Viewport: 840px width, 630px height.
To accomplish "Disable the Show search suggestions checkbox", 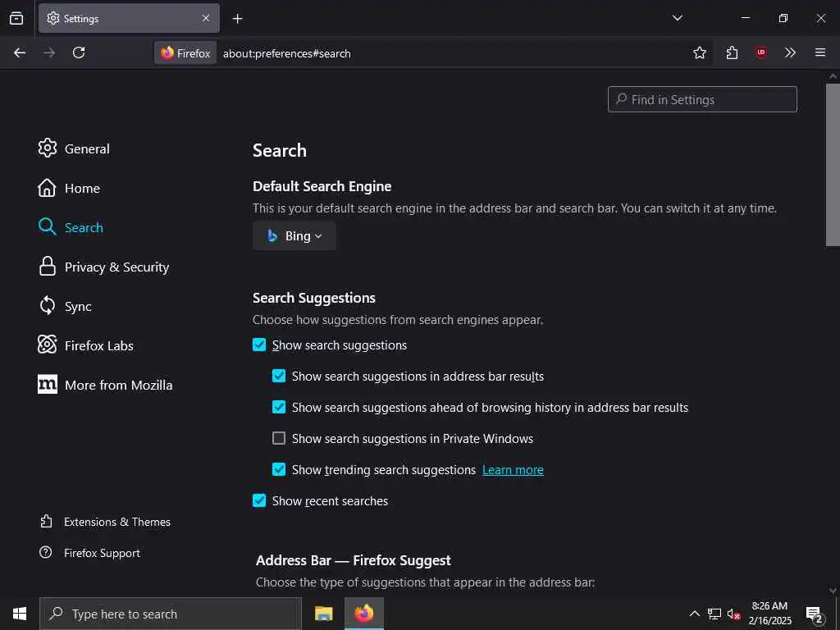I will (x=259, y=345).
